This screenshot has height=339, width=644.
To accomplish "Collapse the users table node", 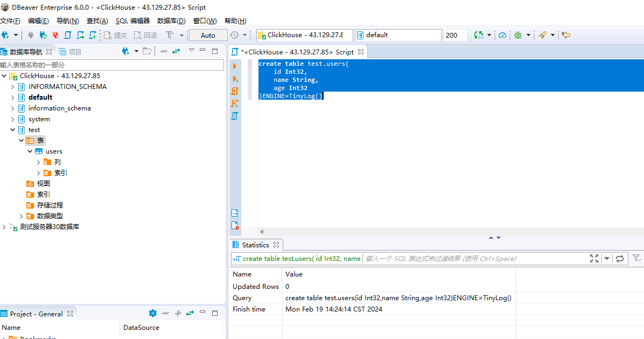I will 30,151.
